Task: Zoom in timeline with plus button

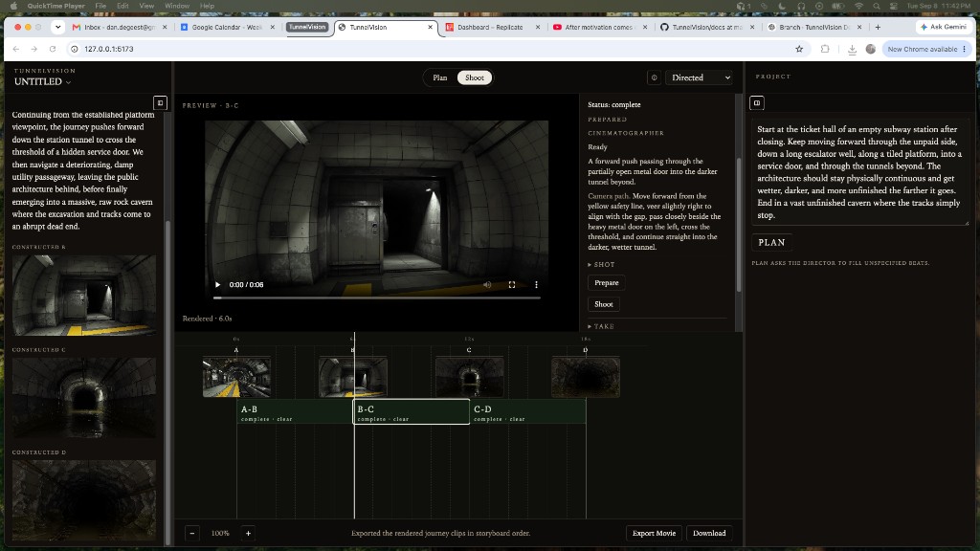Action: coord(248,533)
